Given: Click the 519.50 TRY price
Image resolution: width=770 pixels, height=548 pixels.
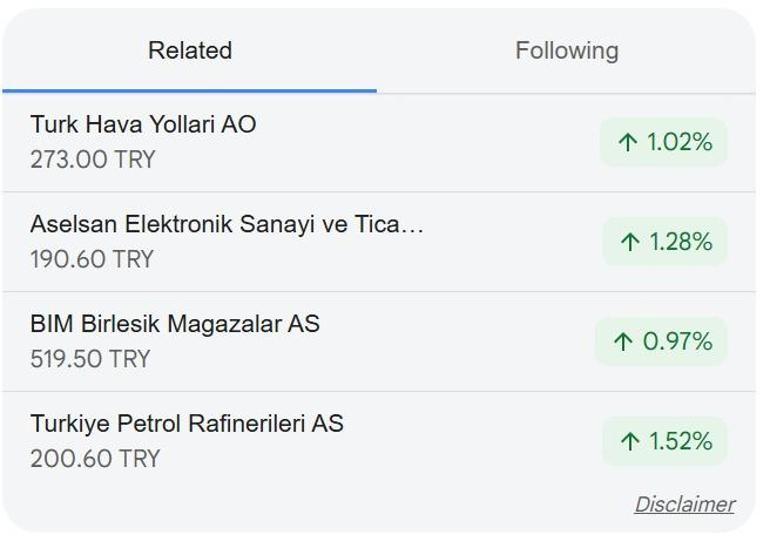Looking at the screenshot, I should pyautogui.click(x=90, y=359).
